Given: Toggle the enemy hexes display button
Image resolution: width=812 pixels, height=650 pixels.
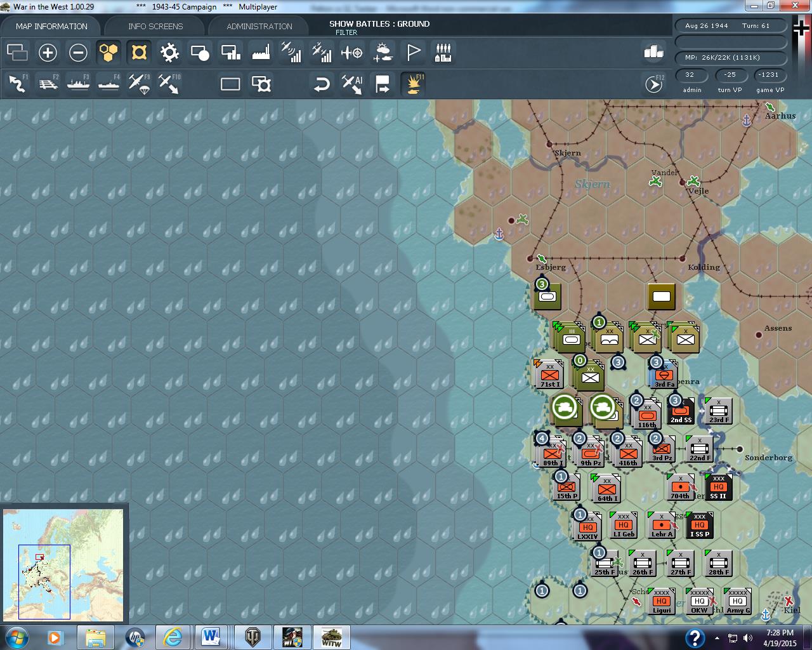Looking at the screenshot, I should pos(139,53).
